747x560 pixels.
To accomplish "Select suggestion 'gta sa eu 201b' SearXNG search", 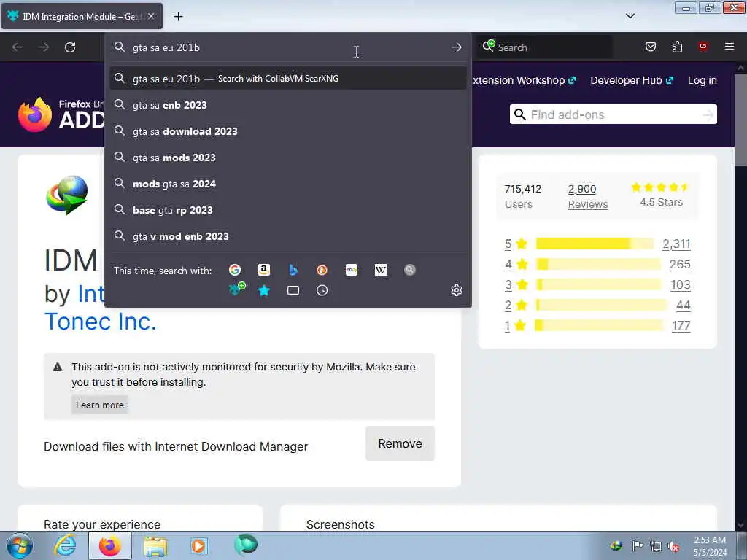I will (x=287, y=79).
